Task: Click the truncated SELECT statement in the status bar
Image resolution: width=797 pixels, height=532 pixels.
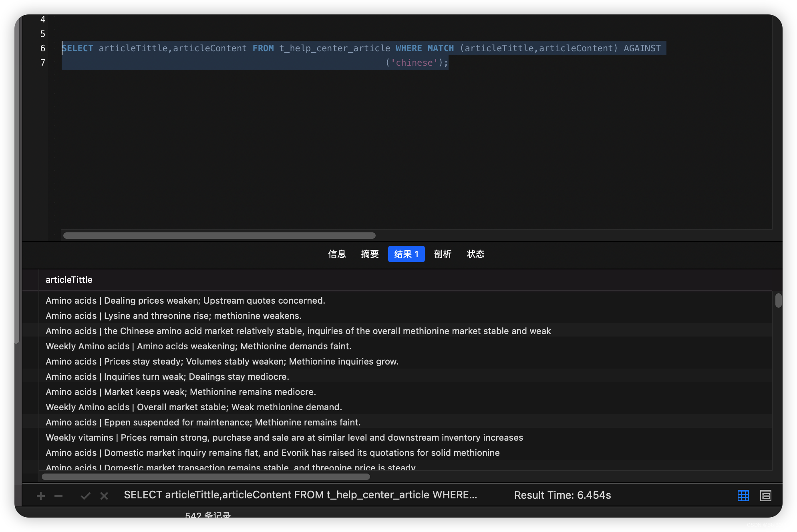Action: point(300,495)
